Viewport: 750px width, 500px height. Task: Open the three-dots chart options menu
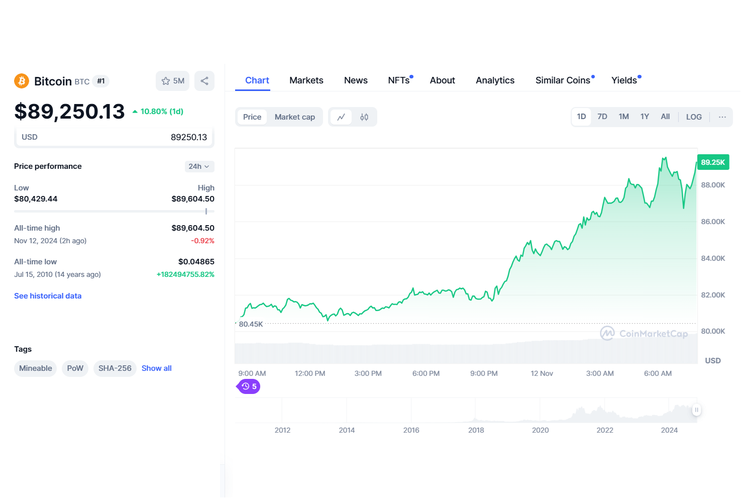click(x=722, y=117)
